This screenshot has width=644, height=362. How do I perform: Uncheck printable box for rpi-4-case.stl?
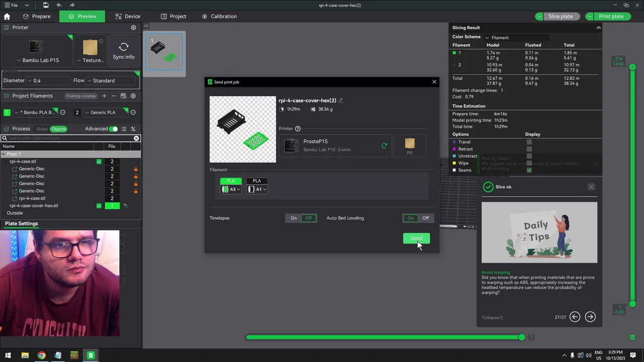pyautogui.click(x=99, y=162)
